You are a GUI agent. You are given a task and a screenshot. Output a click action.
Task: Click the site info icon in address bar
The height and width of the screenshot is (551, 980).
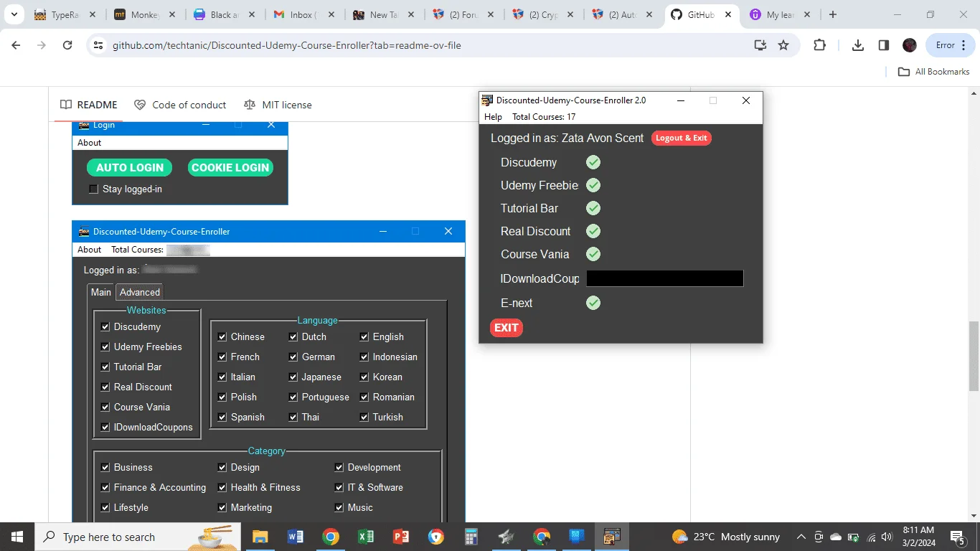coord(99,45)
